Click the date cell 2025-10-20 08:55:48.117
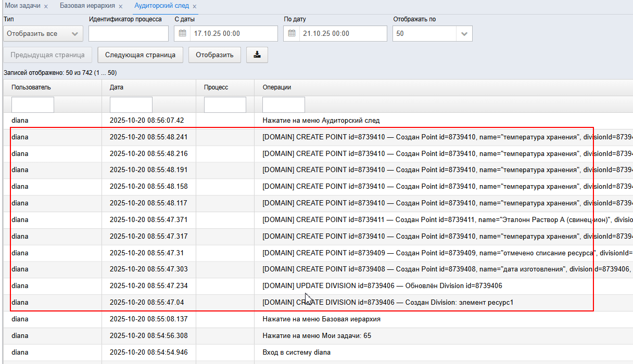Image resolution: width=633 pixels, height=364 pixels. 148,203
